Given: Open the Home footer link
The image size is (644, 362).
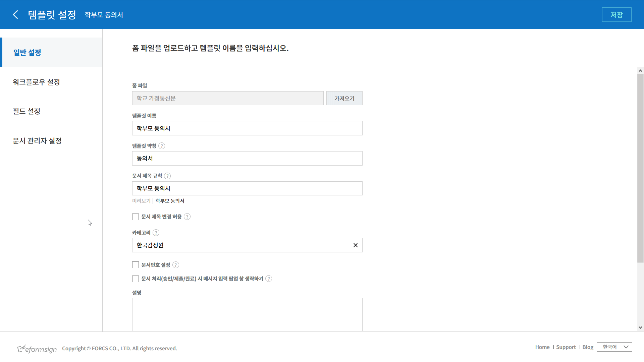Looking at the screenshot, I should pyautogui.click(x=542, y=347).
